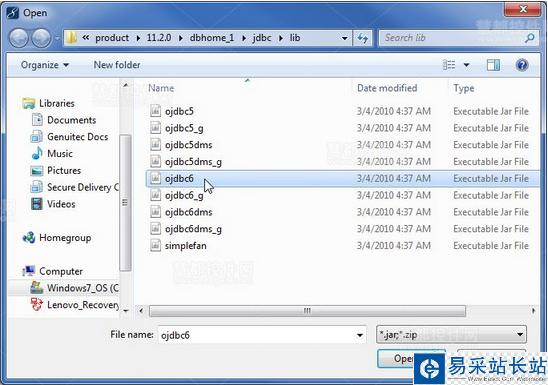The width and height of the screenshot is (548, 385).
Task: Click the ojdbc5_g jar file icon
Action: pyautogui.click(x=156, y=128)
